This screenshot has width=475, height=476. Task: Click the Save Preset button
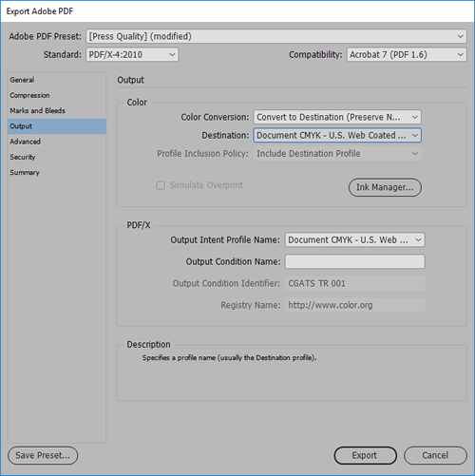point(43,455)
